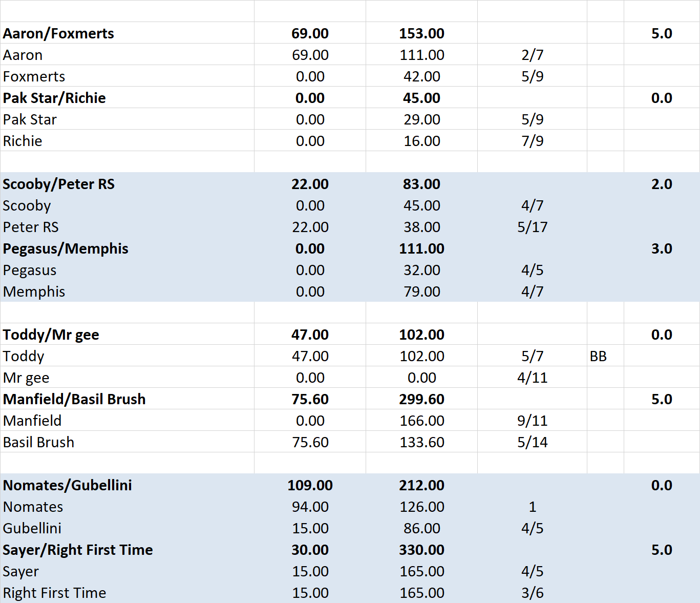Click Basil Brush's 133.60 cell
The height and width of the screenshot is (603, 700).
tap(421, 442)
